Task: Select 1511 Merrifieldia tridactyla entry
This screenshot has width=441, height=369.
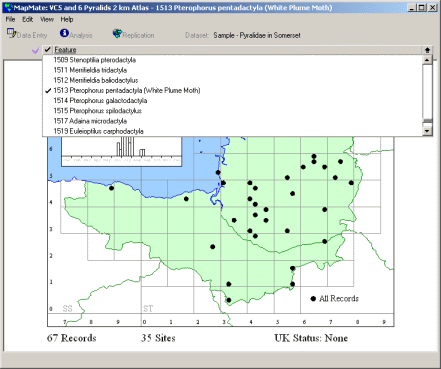Action: pos(90,70)
